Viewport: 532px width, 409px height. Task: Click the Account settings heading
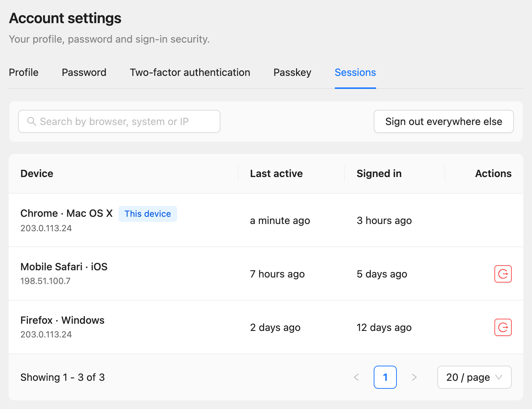click(x=65, y=18)
